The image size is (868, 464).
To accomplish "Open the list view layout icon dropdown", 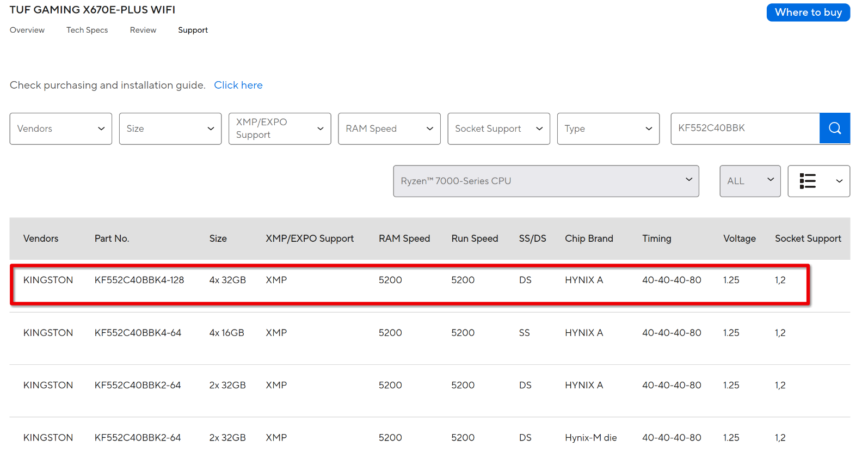I will (819, 181).
